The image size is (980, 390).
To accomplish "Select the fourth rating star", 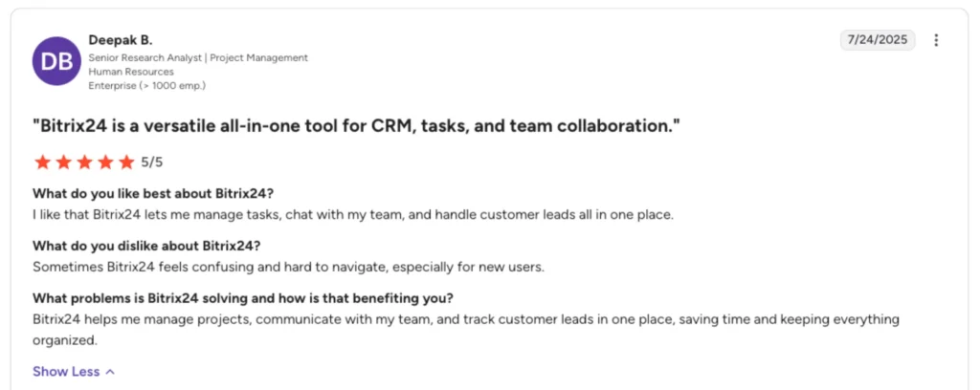I will pyautogui.click(x=105, y=162).
